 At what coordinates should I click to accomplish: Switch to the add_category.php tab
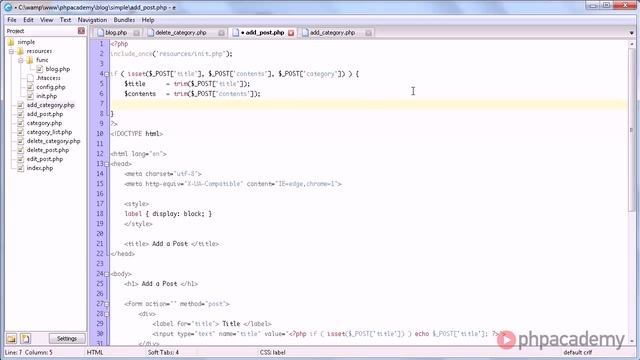tap(332, 32)
